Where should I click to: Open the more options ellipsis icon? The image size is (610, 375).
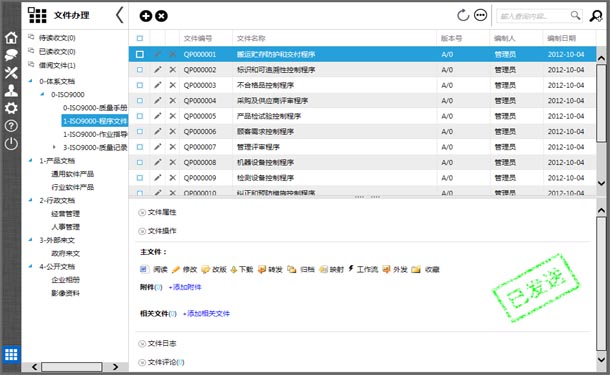481,16
